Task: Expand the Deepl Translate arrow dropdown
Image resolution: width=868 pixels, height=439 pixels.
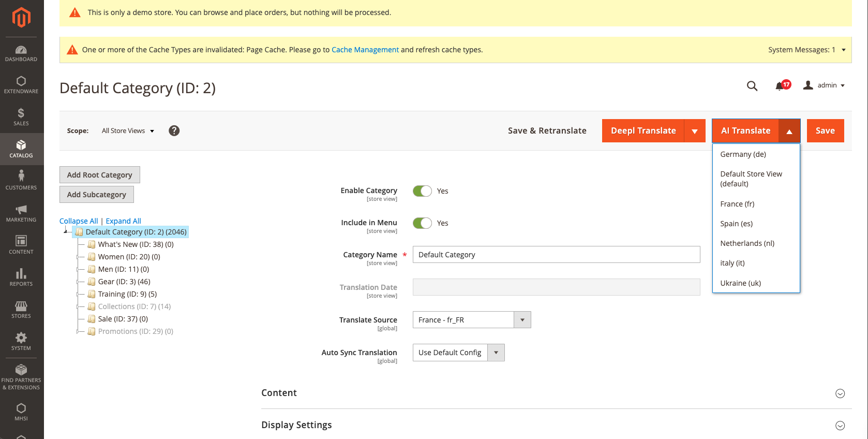Action: 694,131
